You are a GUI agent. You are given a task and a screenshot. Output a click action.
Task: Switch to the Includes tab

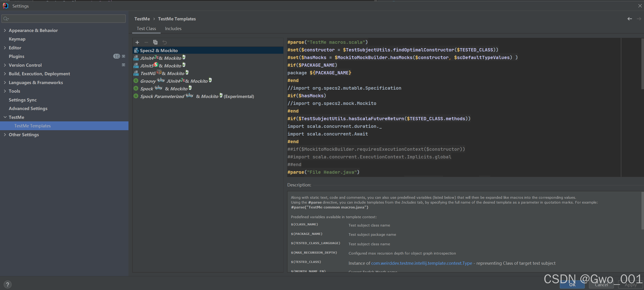click(173, 28)
